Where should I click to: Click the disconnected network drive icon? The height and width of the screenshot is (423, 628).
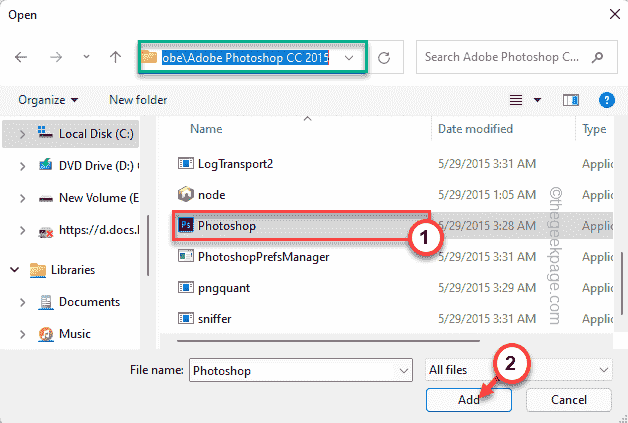click(46, 232)
